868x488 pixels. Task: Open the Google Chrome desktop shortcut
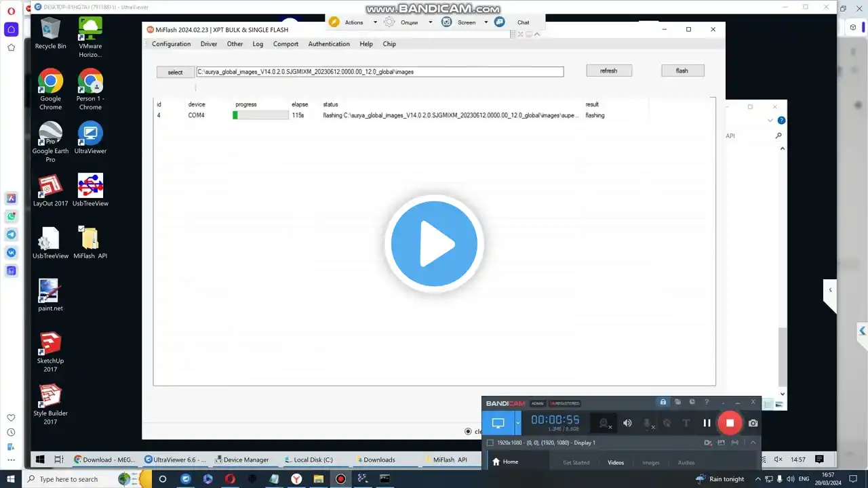50,89
